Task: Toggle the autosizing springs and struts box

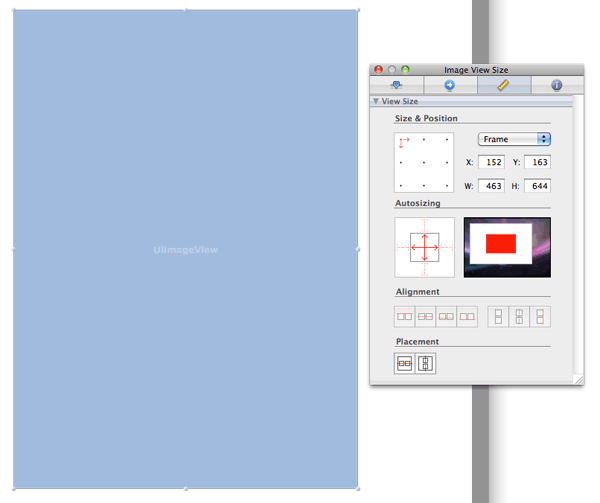Action: pos(424,247)
